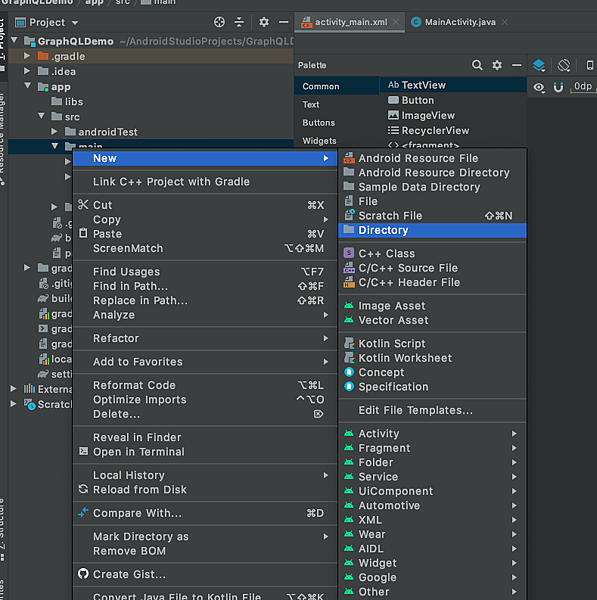Select Design Surface layers icon
The width and height of the screenshot is (597, 600).
point(539,65)
